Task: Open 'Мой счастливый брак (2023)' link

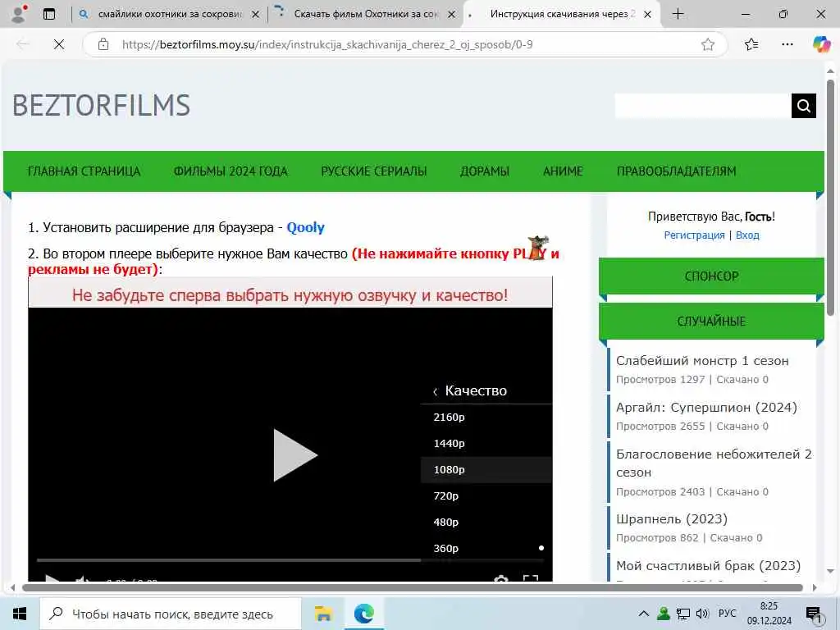Action: [708, 566]
